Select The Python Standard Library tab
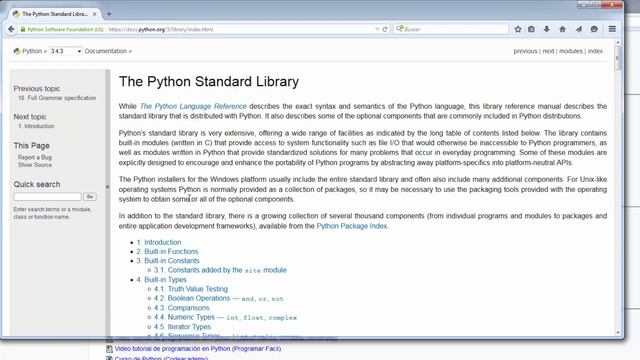This screenshot has height=360, width=640. click(x=54, y=14)
